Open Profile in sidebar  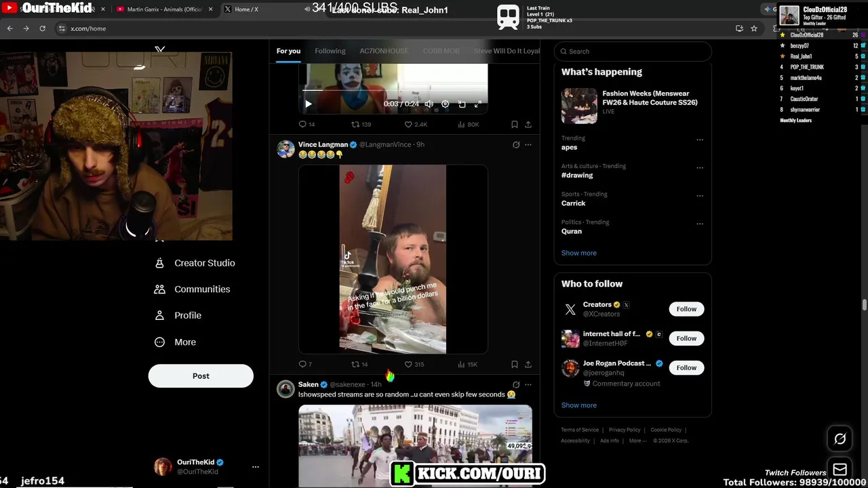click(x=178, y=316)
